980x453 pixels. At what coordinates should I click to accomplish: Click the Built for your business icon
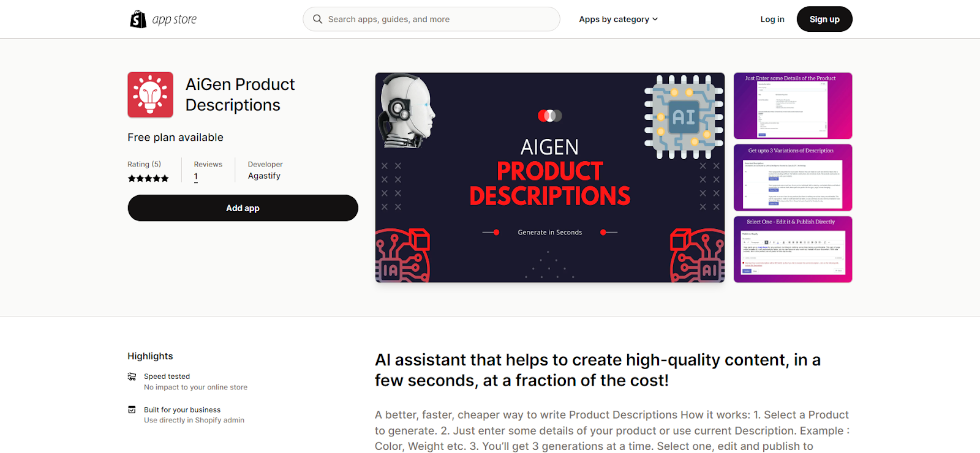132,410
